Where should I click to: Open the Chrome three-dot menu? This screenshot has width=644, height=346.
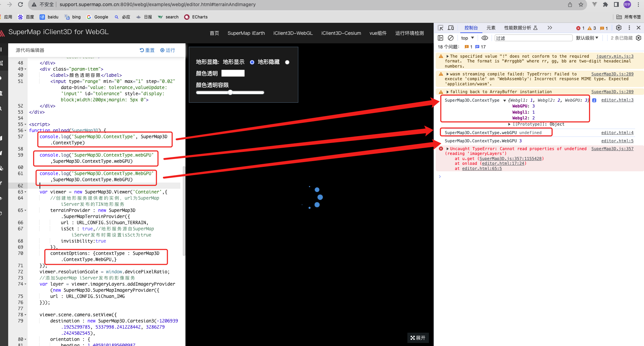point(638,4)
